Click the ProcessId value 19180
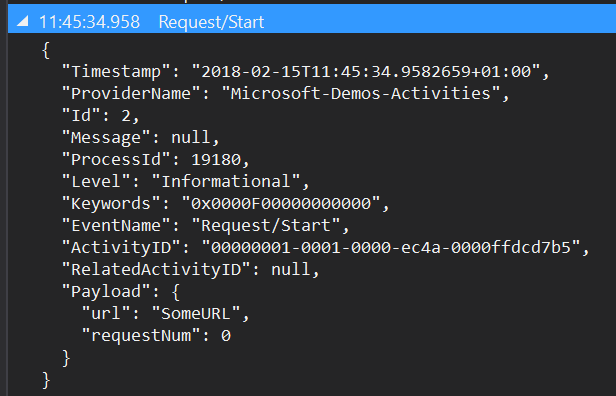616x396 pixels. coord(216,160)
